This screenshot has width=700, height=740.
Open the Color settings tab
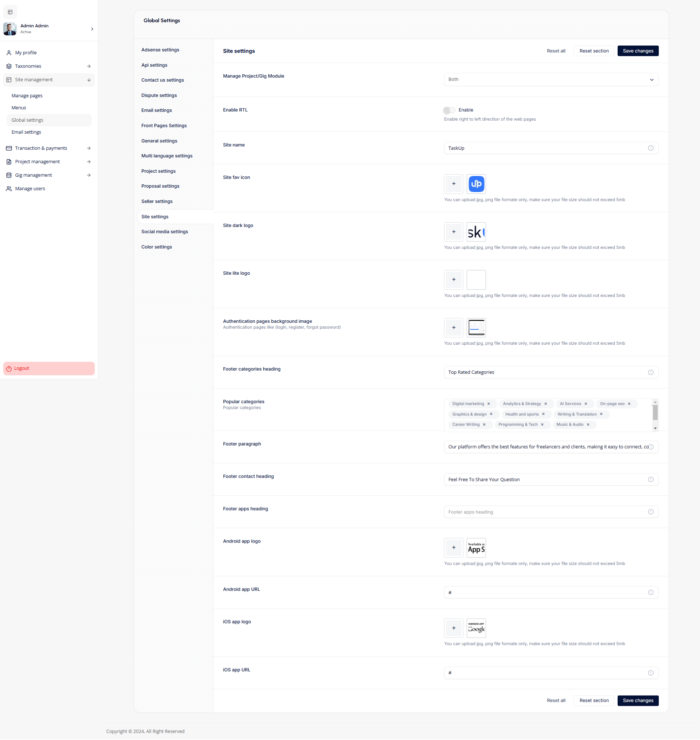pos(156,247)
